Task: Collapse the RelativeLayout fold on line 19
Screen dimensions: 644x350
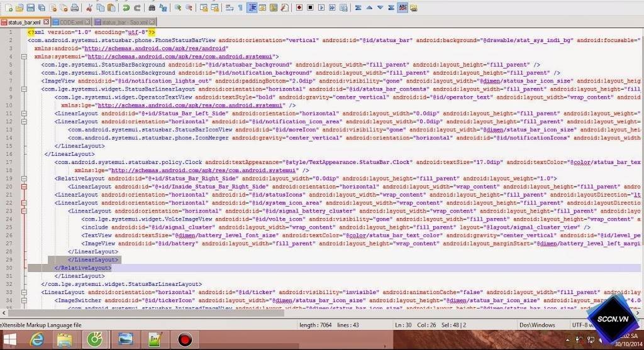Action: [25, 178]
